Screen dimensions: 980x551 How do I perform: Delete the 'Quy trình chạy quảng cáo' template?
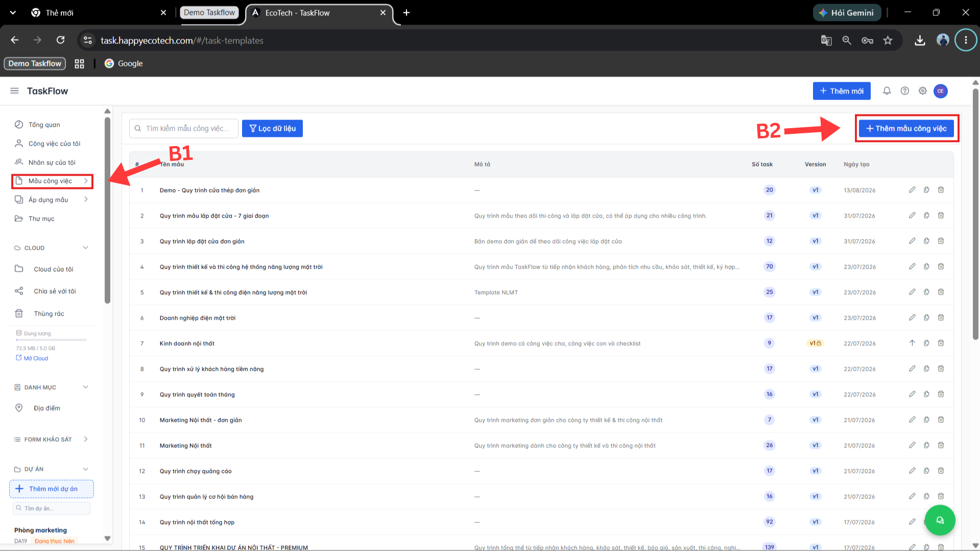(x=941, y=471)
